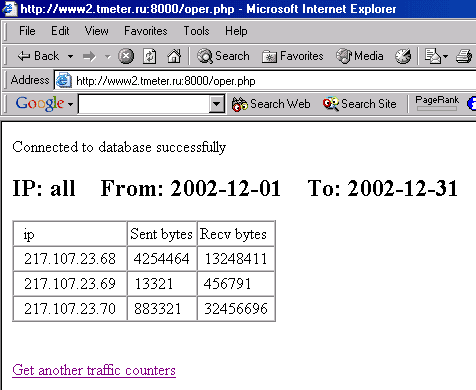Click 'Connected to database successfully' text
Viewport: 476px width, 390px height.
coord(119,147)
